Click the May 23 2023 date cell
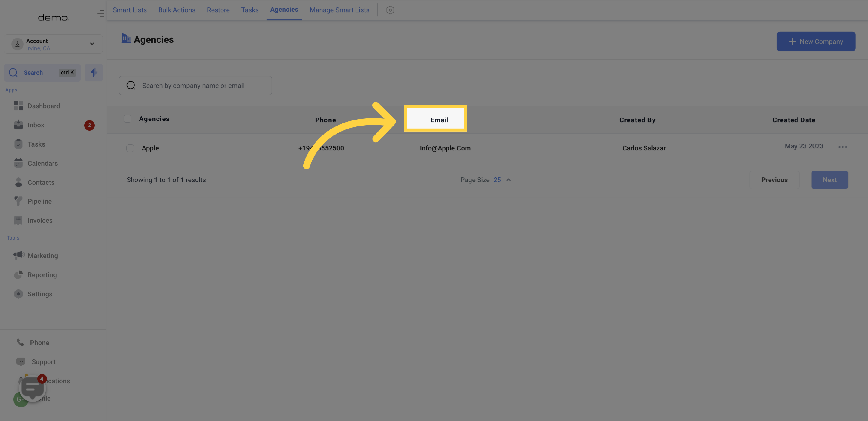The image size is (868, 421). coord(804,146)
